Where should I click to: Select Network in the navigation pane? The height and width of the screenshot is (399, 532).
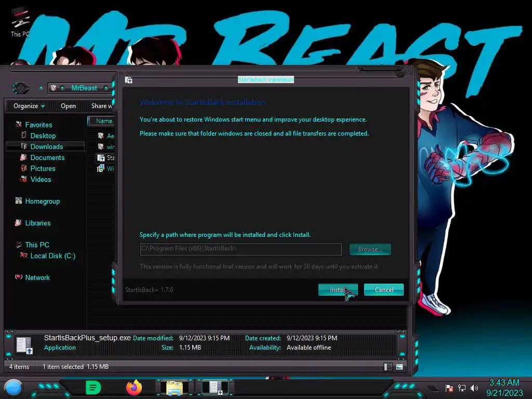[37, 277]
